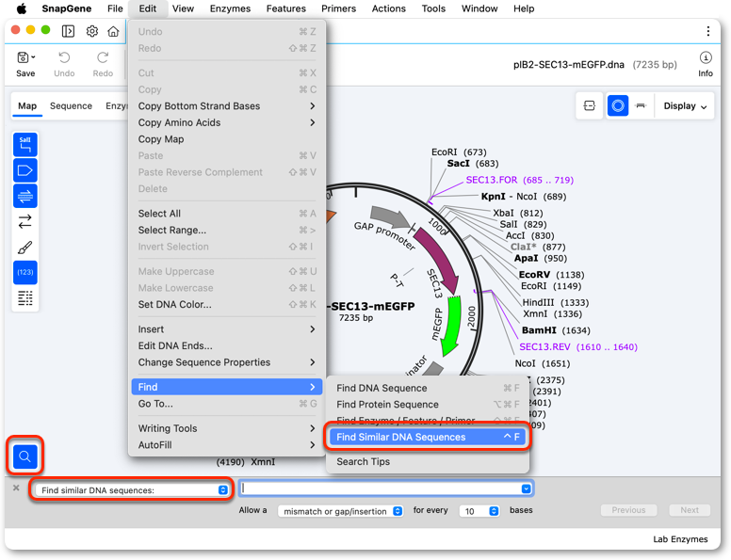Expand the Writing Tools submenu
This screenshot has height=560, width=731.
tap(227, 428)
